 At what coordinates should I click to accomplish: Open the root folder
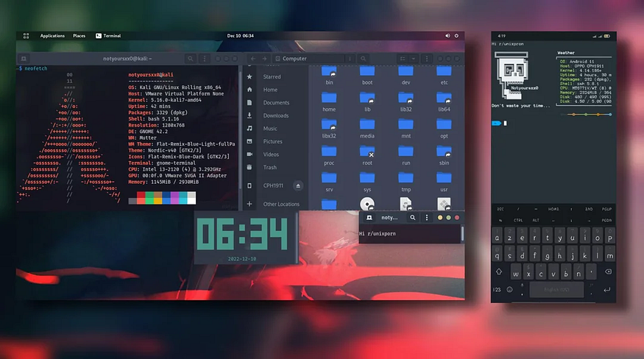(367, 155)
